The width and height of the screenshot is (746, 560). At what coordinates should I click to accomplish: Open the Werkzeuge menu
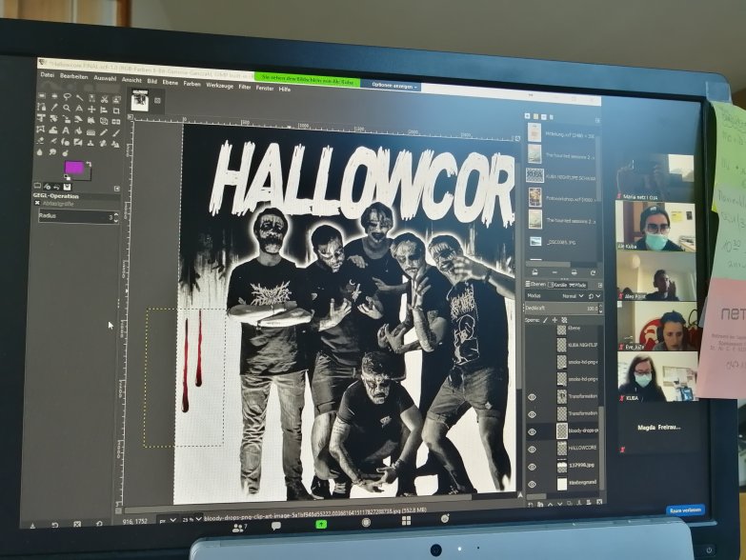coord(219,86)
